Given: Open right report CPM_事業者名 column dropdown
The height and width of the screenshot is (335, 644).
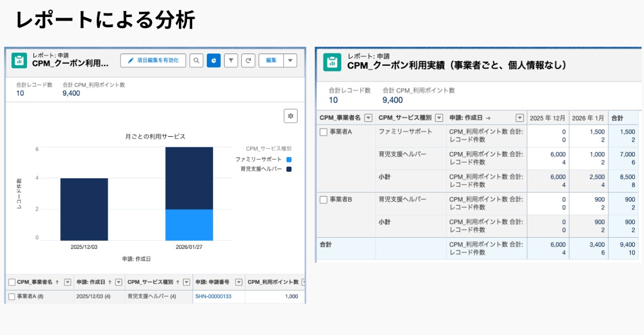Looking at the screenshot, I should tap(368, 118).
